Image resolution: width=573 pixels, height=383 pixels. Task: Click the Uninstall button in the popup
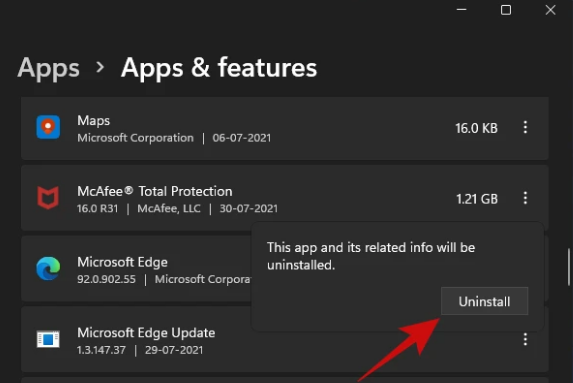pos(484,301)
